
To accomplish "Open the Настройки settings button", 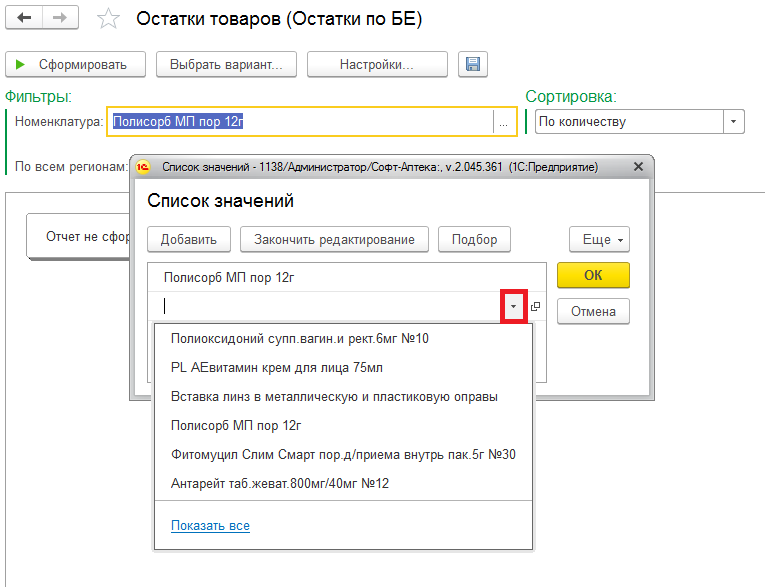I will (x=376, y=65).
